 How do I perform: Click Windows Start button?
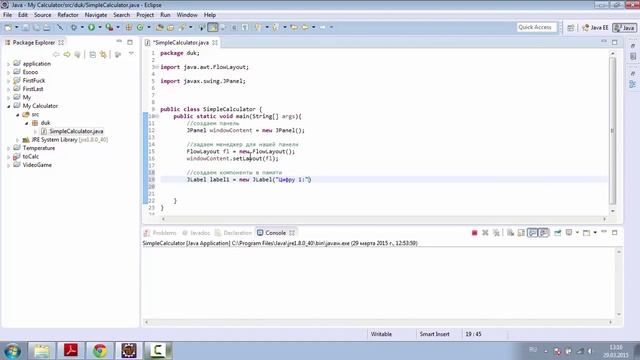click(12, 351)
